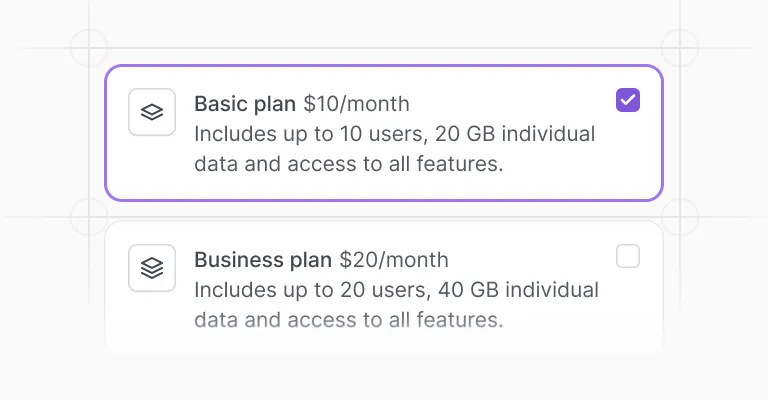Click "Includes up to 10 users" description

tap(311, 134)
